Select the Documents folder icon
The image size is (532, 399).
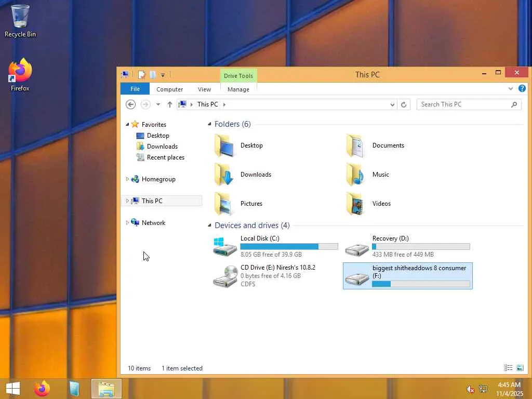click(355, 145)
